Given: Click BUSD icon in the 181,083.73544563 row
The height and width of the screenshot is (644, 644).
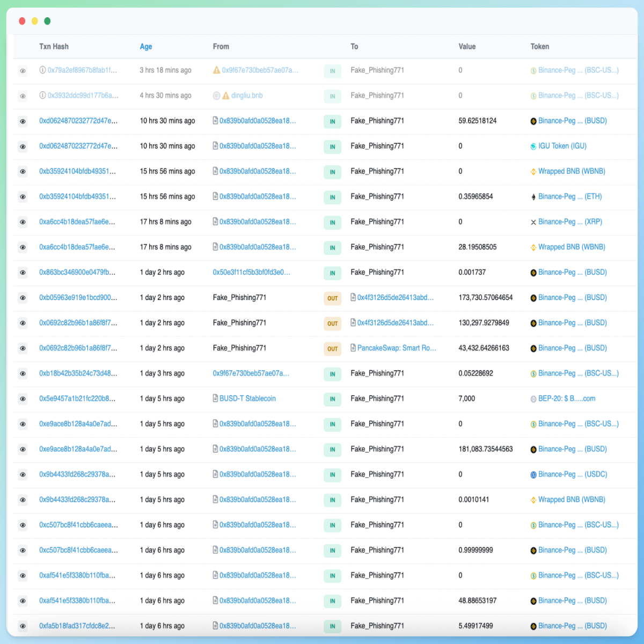Looking at the screenshot, I should click(x=533, y=450).
